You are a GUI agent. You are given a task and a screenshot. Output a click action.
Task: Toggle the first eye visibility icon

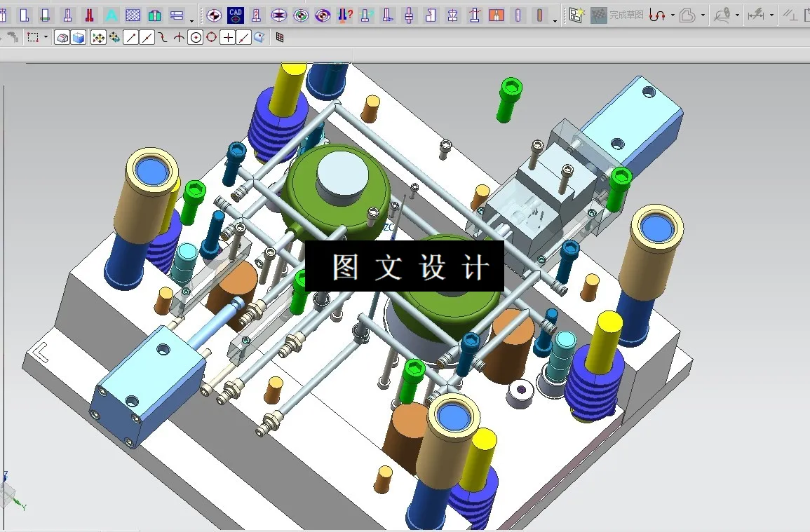tap(302, 15)
